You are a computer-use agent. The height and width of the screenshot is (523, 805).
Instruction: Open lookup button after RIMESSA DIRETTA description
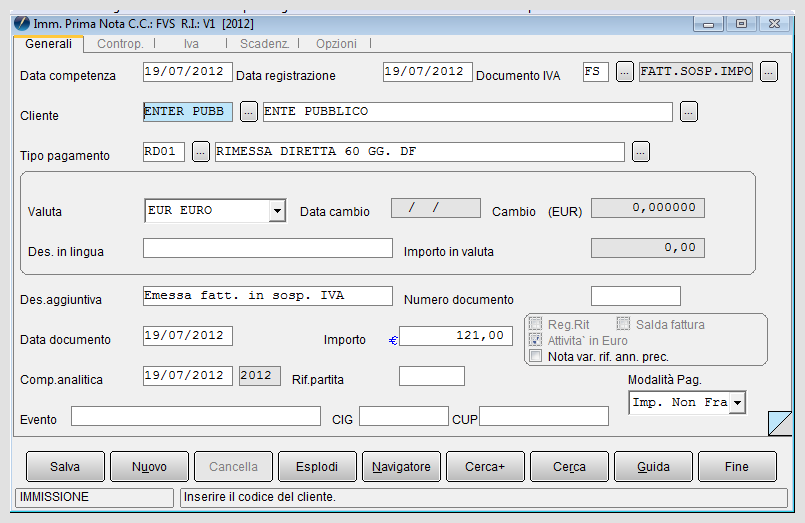[x=641, y=151]
